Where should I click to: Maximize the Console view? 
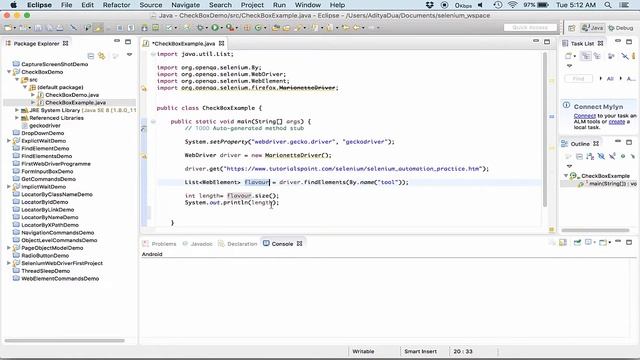click(629, 242)
